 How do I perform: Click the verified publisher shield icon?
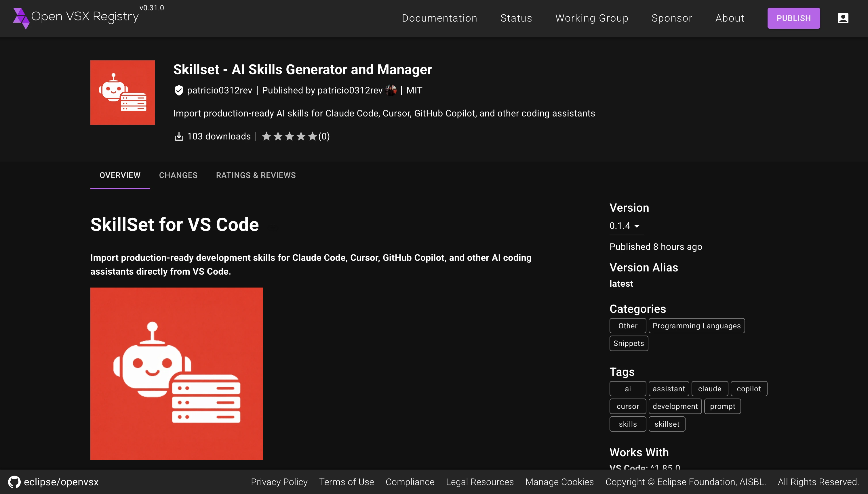point(179,90)
